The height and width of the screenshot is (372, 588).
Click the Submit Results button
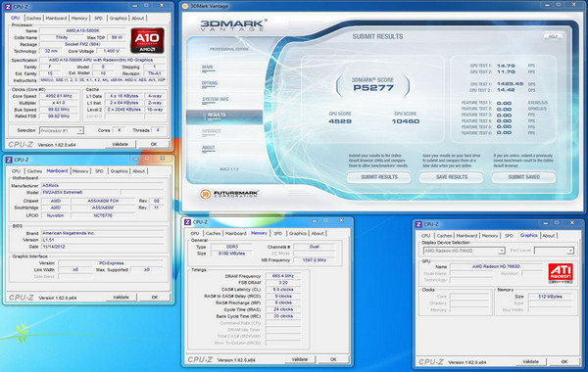378,177
